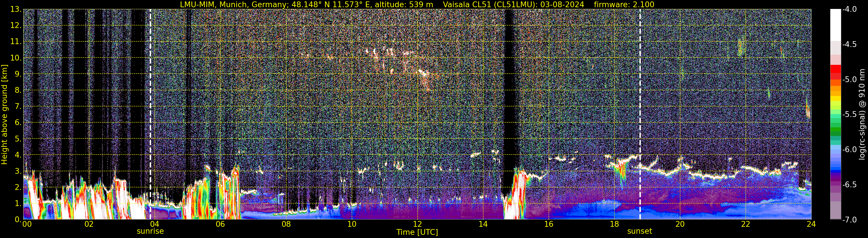The width and height of the screenshot is (868, 238).
Task: Click the height axis tick label '10.'
Action: click(x=16, y=58)
